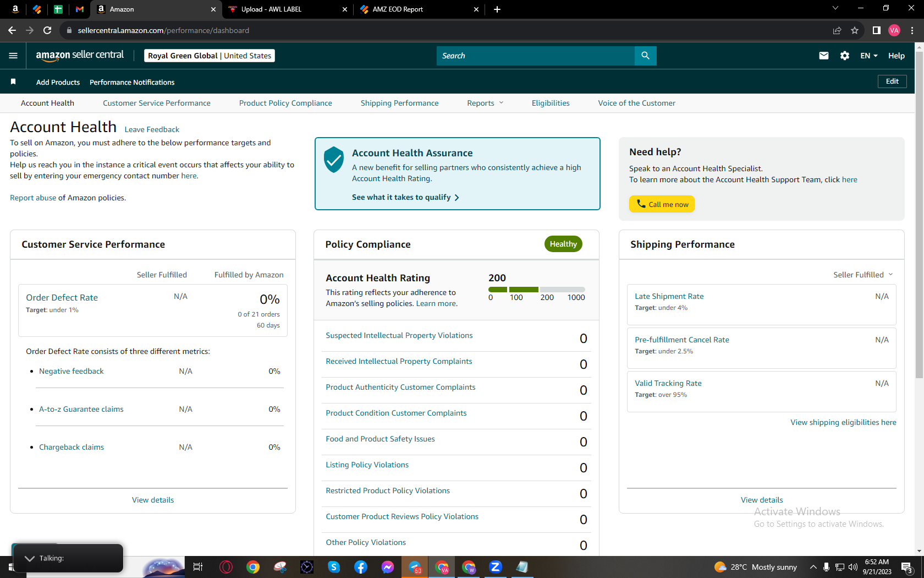Open the Windows notification center
Screen dimensions: 924x578
907,568
